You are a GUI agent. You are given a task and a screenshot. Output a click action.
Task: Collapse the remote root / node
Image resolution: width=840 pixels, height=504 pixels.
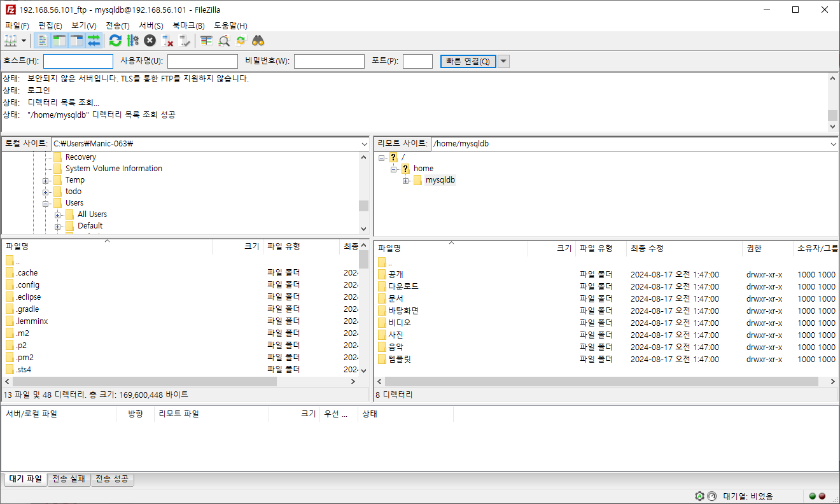(x=381, y=157)
